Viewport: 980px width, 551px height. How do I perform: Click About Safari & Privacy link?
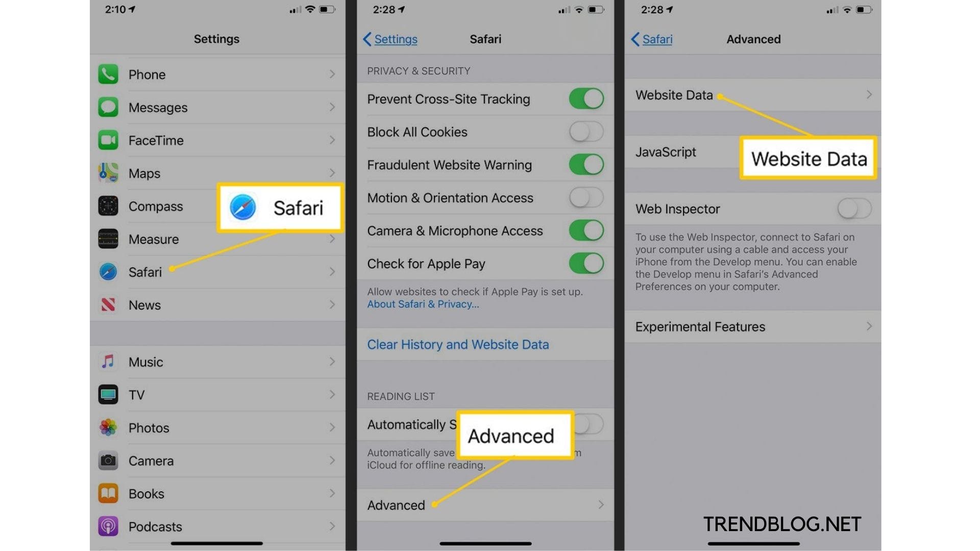click(423, 304)
